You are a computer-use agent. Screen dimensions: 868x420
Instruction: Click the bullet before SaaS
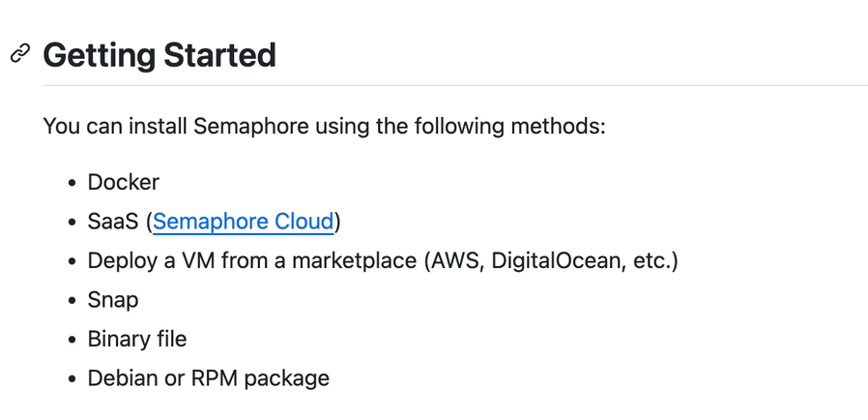click(x=72, y=223)
